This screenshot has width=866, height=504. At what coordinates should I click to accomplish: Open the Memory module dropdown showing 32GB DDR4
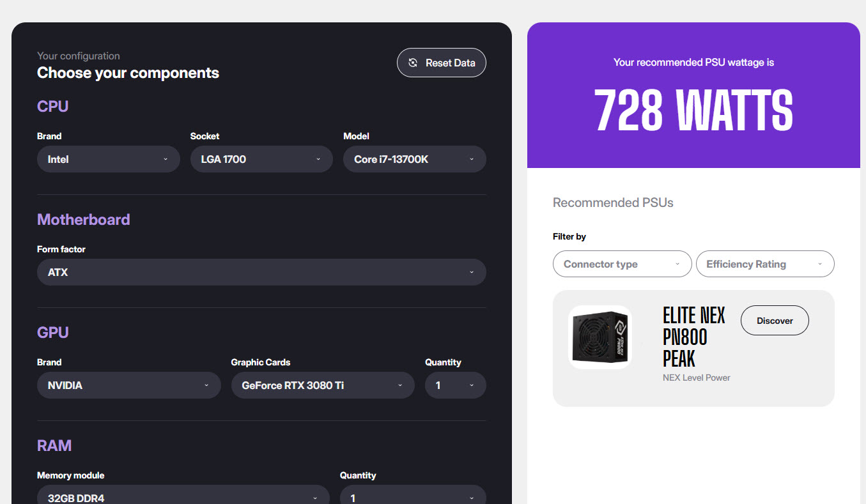[x=183, y=495]
